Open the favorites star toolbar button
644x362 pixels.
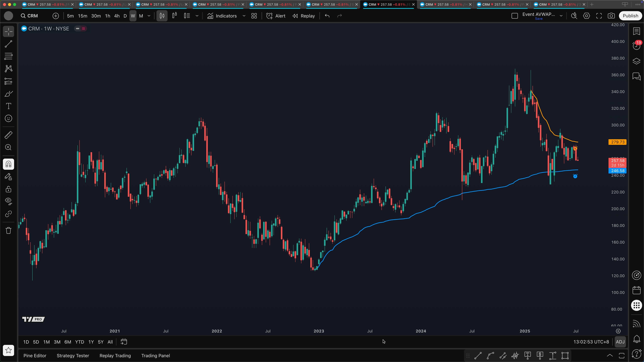(x=9, y=350)
